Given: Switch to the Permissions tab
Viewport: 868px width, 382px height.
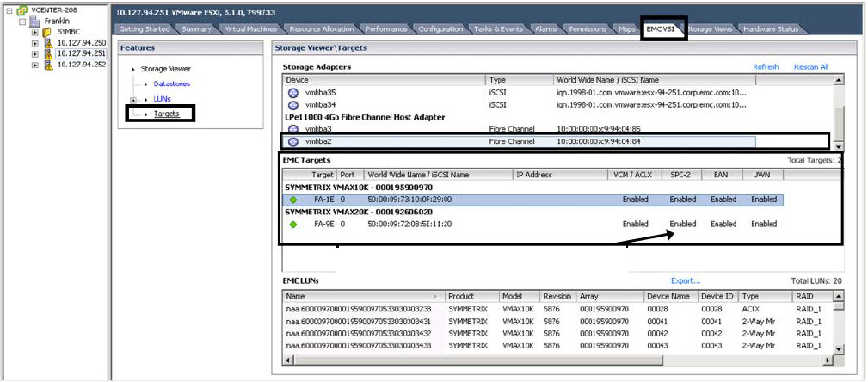Looking at the screenshot, I should pyautogui.click(x=588, y=28).
